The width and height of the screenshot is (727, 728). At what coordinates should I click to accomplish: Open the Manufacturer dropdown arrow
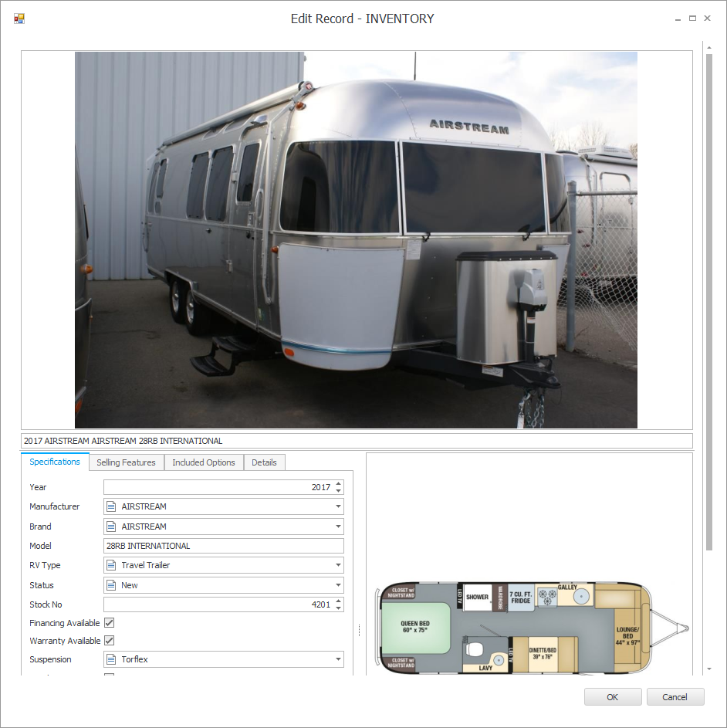click(x=339, y=506)
